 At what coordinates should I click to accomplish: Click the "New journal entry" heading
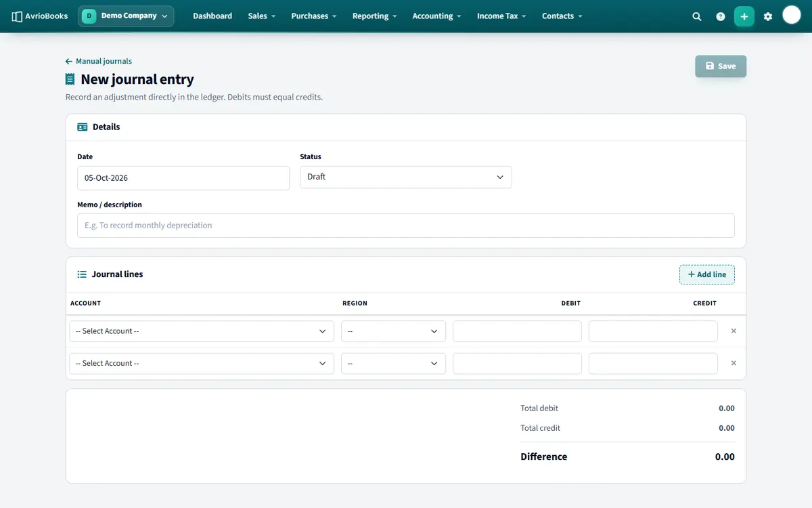(x=137, y=79)
